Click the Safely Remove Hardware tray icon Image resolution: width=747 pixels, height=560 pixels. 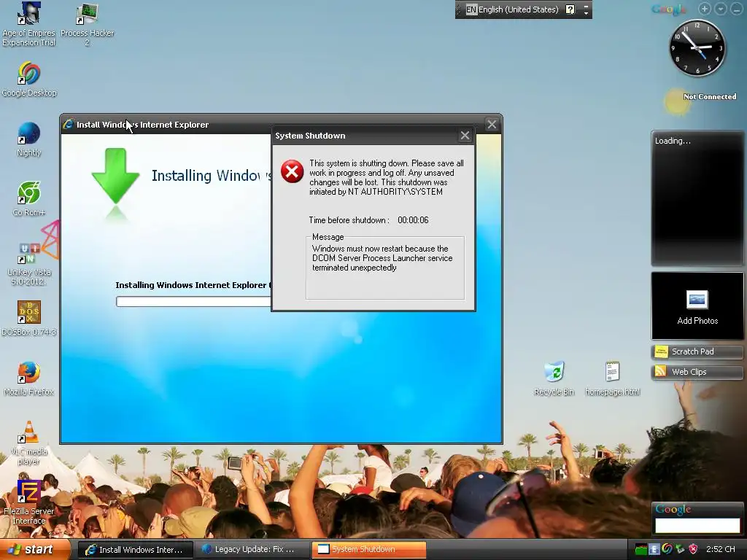680,550
